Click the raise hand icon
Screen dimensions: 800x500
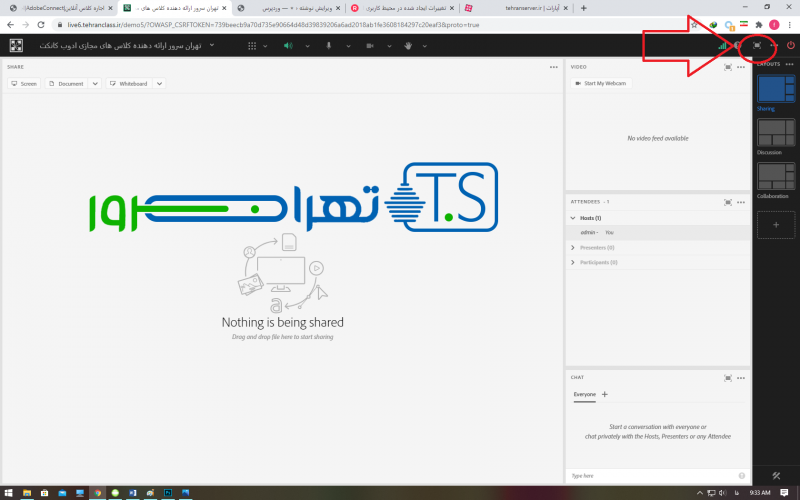coord(408,46)
